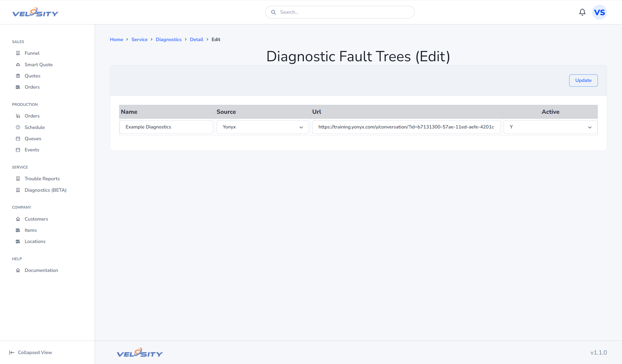The width and height of the screenshot is (622, 364).
Task: Click the Items sidebar icon
Action: point(18,230)
